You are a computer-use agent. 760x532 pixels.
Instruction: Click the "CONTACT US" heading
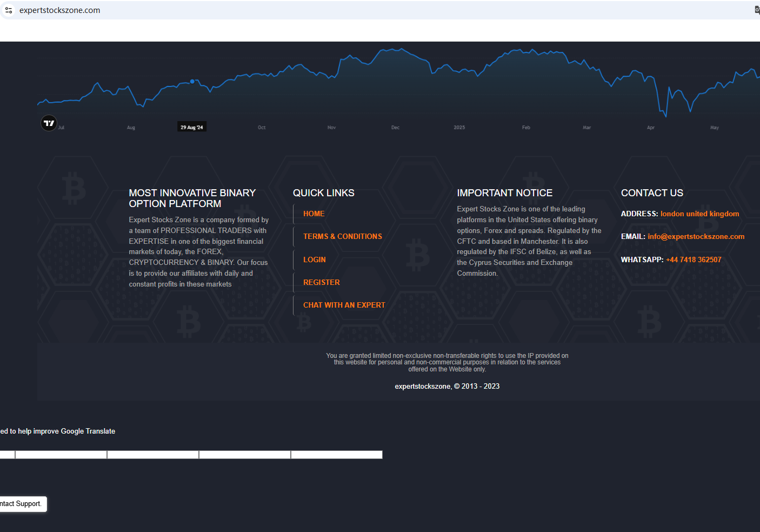click(x=652, y=193)
